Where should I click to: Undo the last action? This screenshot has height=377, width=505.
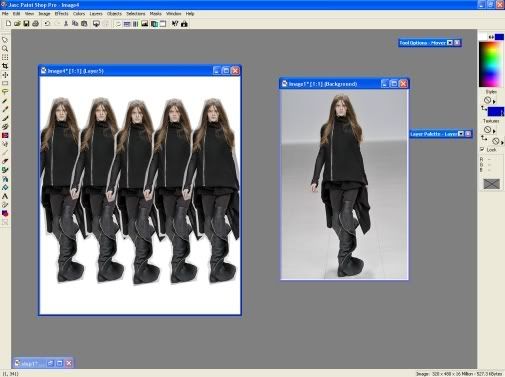point(47,24)
